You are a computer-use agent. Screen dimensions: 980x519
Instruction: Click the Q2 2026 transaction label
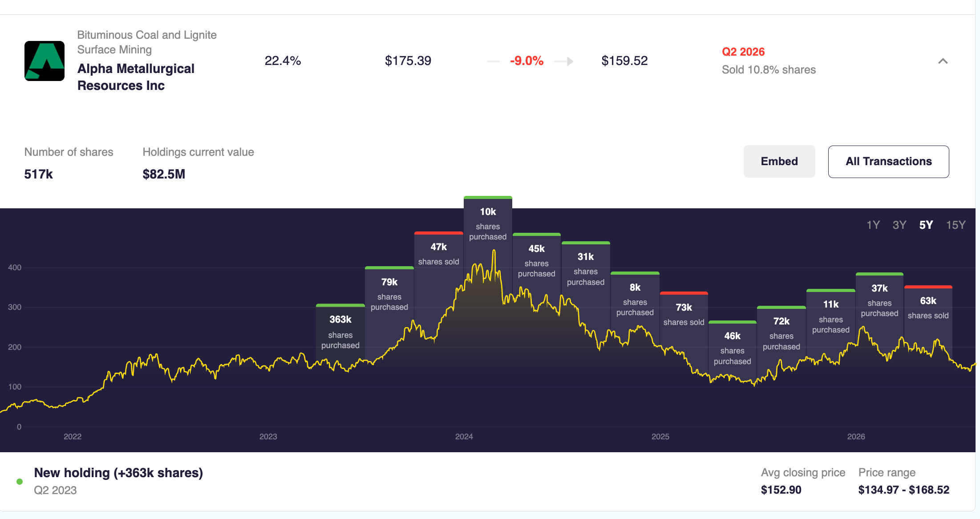pos(743,52)
